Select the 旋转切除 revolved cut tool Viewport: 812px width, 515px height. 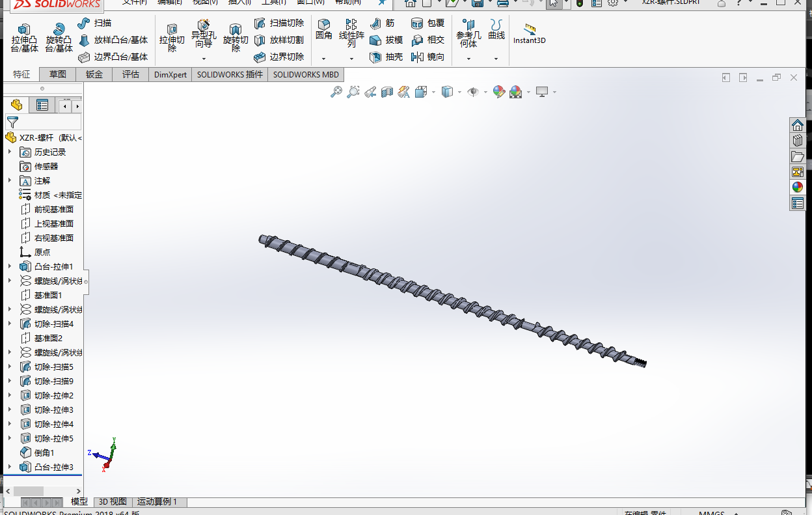pos(236,38)
